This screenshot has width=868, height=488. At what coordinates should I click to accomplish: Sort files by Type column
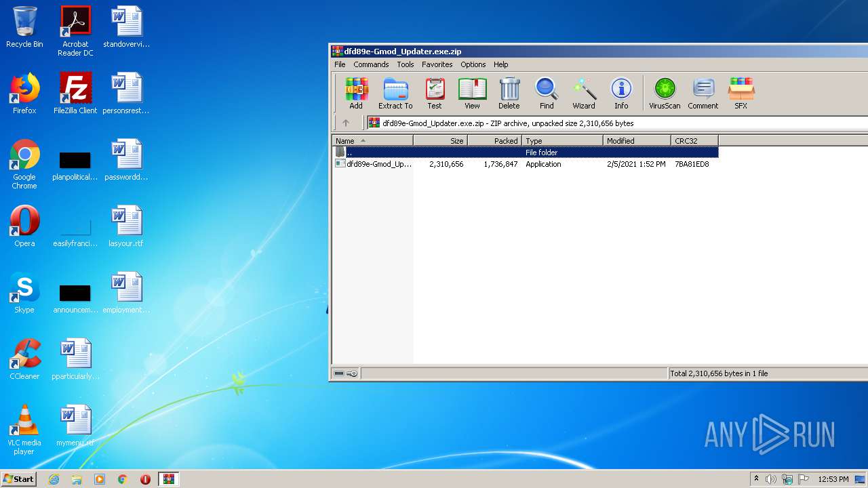pos(562,140)
